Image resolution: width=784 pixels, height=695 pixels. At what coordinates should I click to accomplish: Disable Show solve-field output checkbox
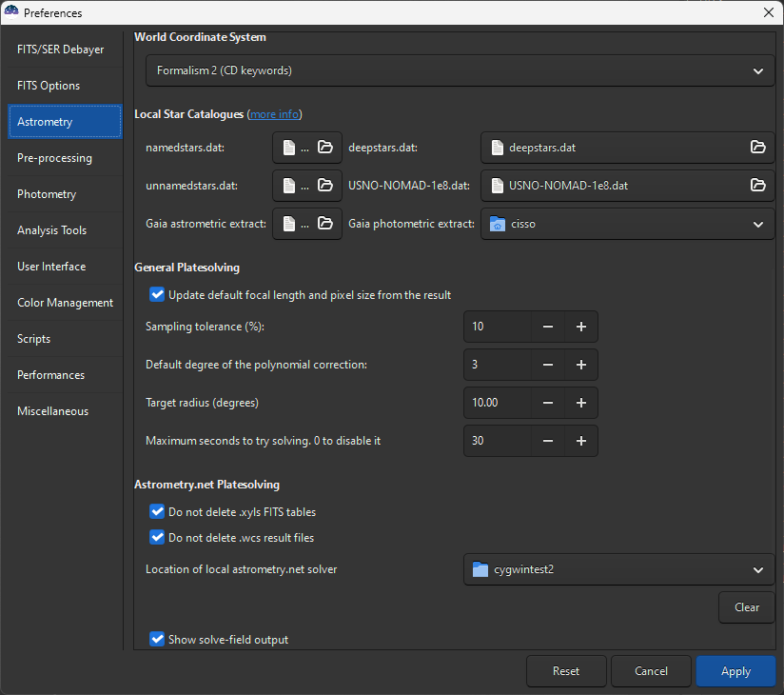(158, 639)
